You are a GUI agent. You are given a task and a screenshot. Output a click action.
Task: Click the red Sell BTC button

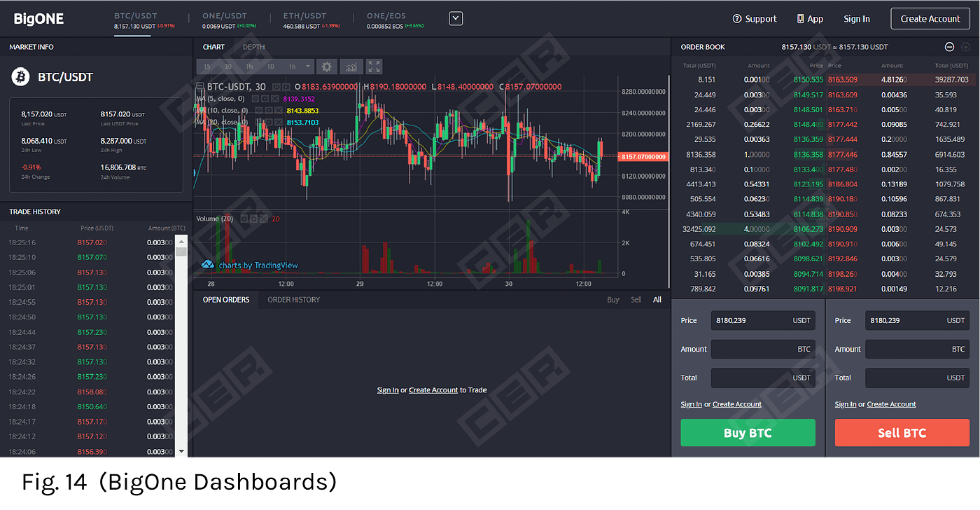(902, 433)
